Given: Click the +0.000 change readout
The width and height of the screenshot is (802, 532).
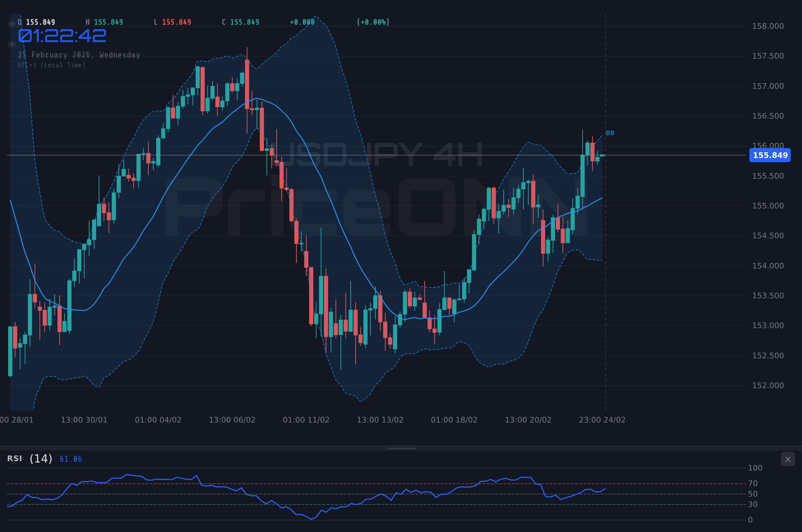Looking at the screenshot, I should tap(302, 22).
